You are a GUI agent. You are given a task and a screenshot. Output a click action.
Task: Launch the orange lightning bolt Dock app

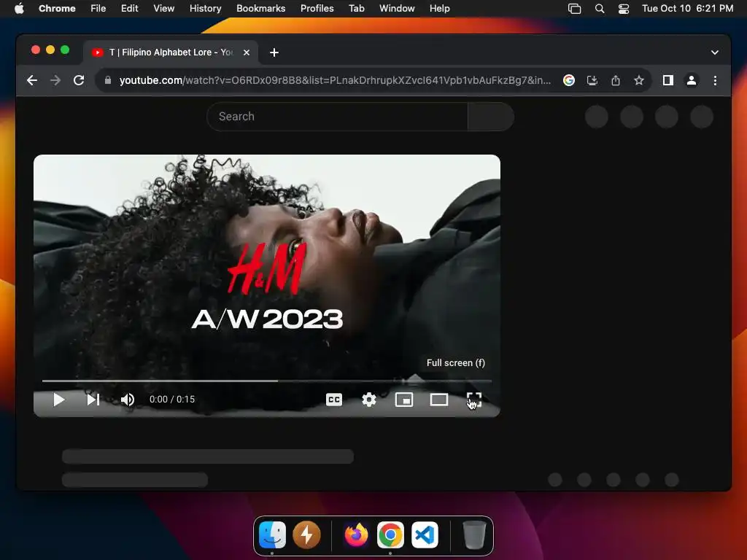(306, 534)
